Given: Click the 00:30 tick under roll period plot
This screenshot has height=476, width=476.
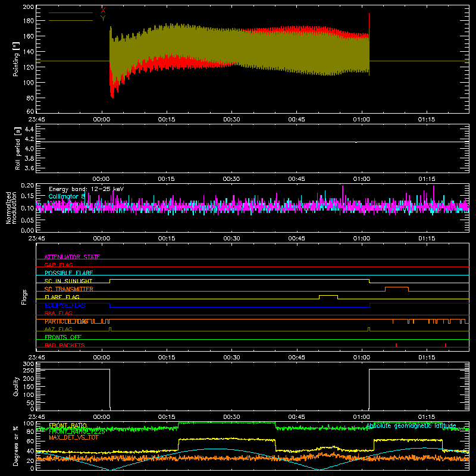Looking at the screenshot, I should 231,179.
